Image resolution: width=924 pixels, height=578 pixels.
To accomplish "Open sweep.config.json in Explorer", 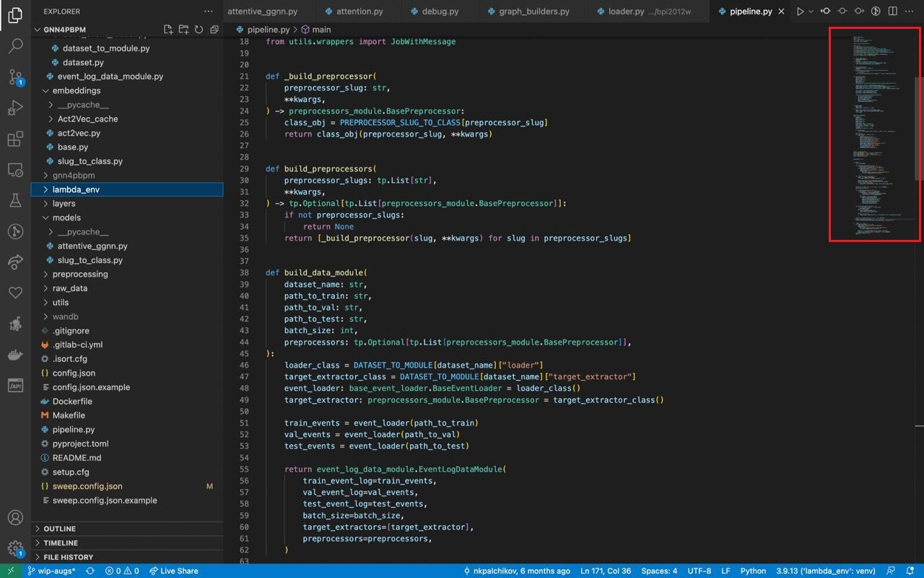I will [87, 486].
